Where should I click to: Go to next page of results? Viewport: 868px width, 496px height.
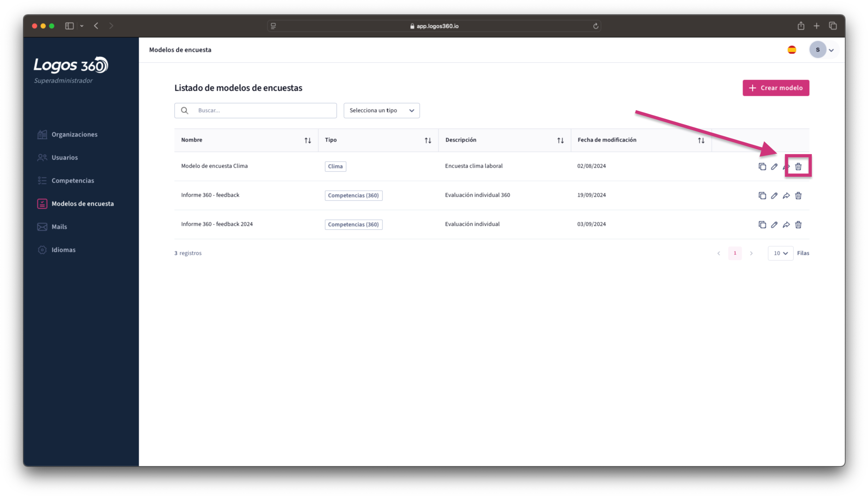[x=751, y=253]
